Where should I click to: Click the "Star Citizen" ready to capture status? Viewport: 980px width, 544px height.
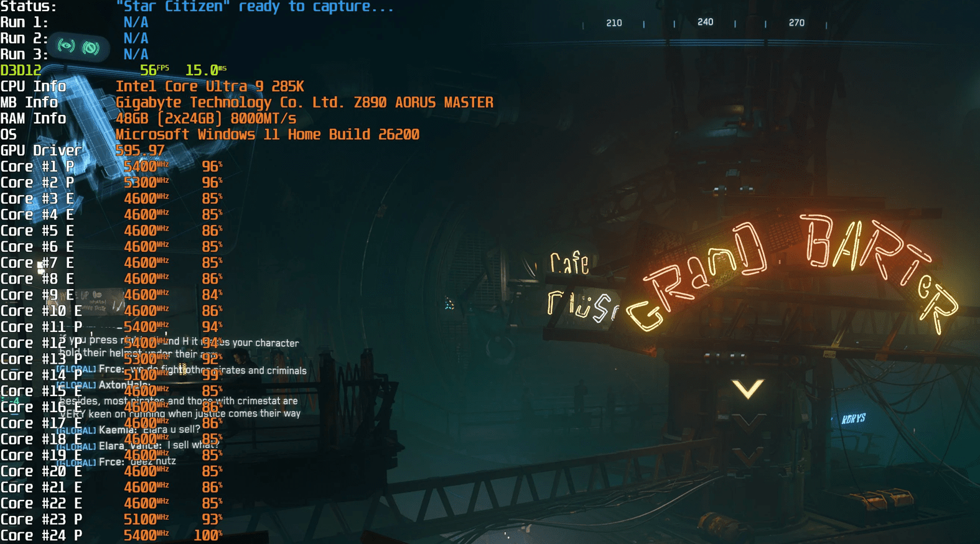coord(255,7)
